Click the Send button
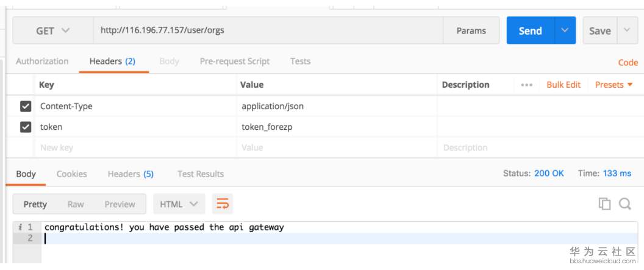This screenshot has height=270, width=644. click(530, 30)
